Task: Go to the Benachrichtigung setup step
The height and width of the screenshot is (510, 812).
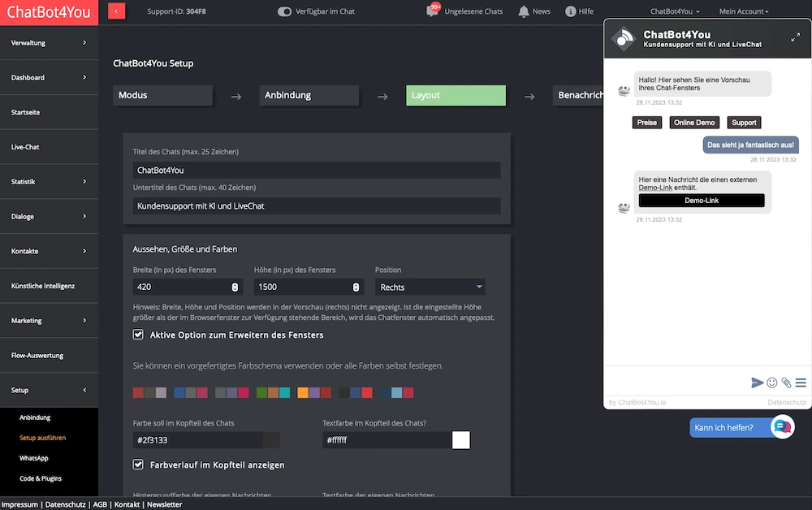Action: [578, 95]
